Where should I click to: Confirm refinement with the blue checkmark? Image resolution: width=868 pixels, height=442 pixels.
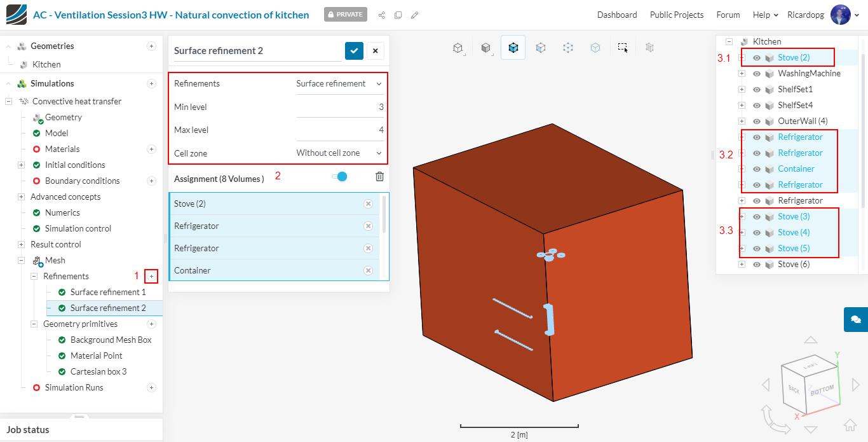[x=354, y=51]
